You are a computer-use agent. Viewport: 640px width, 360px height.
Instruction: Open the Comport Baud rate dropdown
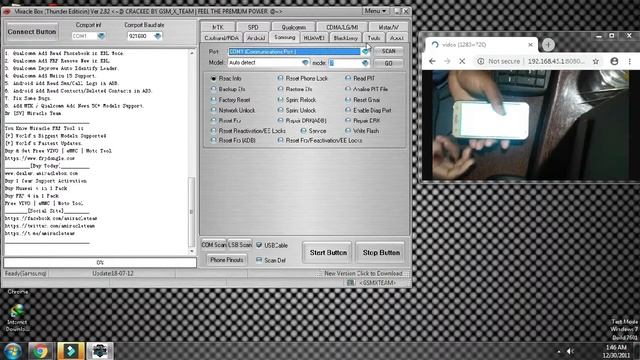(x=158, y=36)
